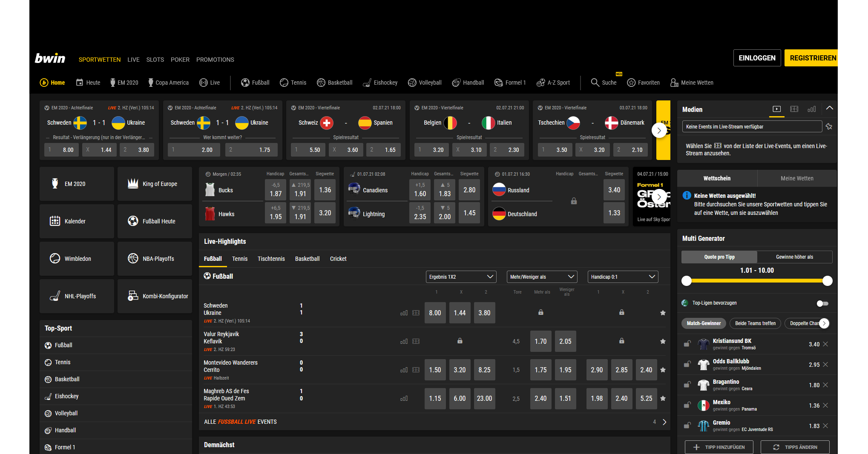Open the Handicap 0:1 dropdown
Screen dimensions: 868x454
[x=623, y=277]
